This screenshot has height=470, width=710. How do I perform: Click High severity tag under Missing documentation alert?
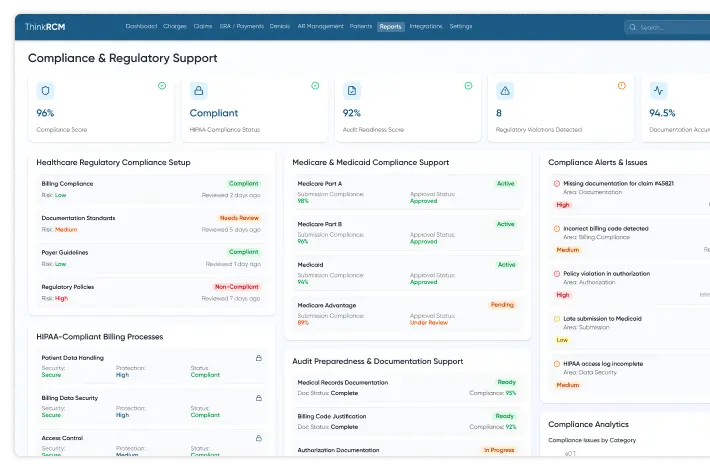[563, 205]
